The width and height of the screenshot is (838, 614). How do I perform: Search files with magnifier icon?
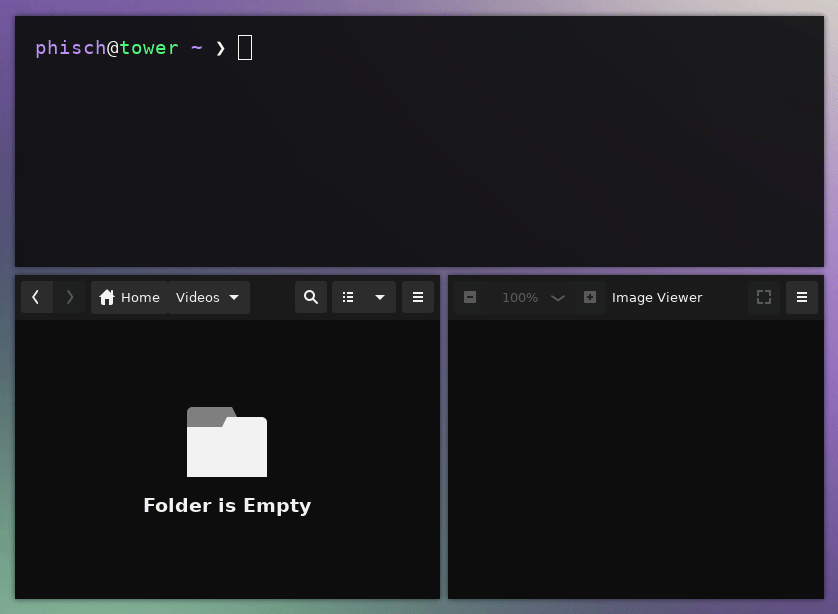point(311,297)
